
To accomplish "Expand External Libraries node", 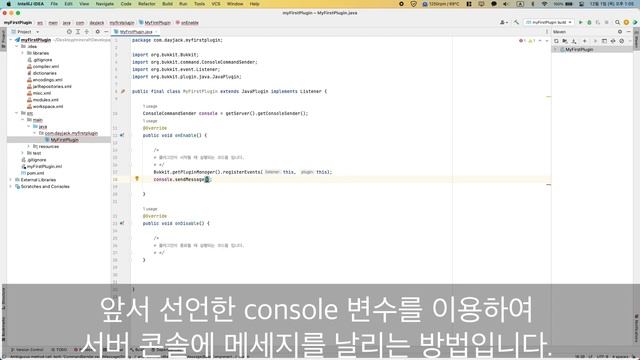I will click(x=11, y=180).
